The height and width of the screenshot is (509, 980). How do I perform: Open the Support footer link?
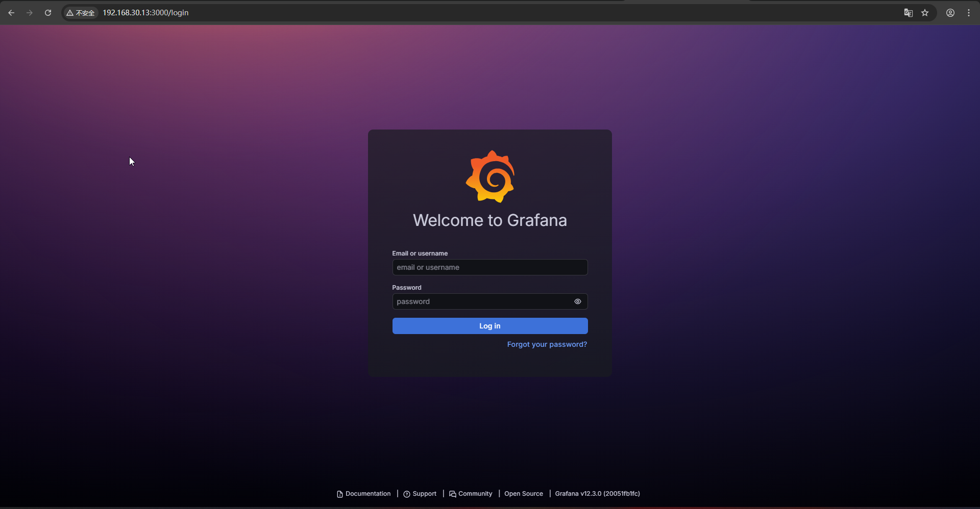[x=420, y=494]
